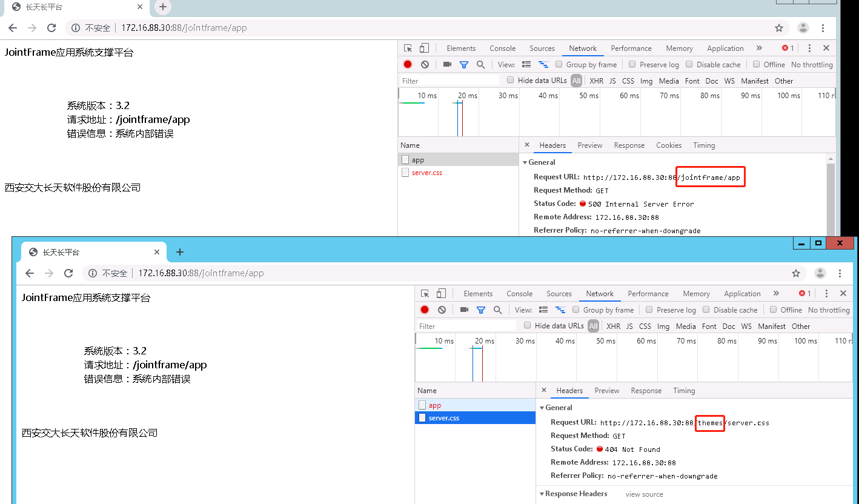This screenshot has width=859, height=504.
Task: Select server.css request in back DevTools
Action: click(459, 173)
